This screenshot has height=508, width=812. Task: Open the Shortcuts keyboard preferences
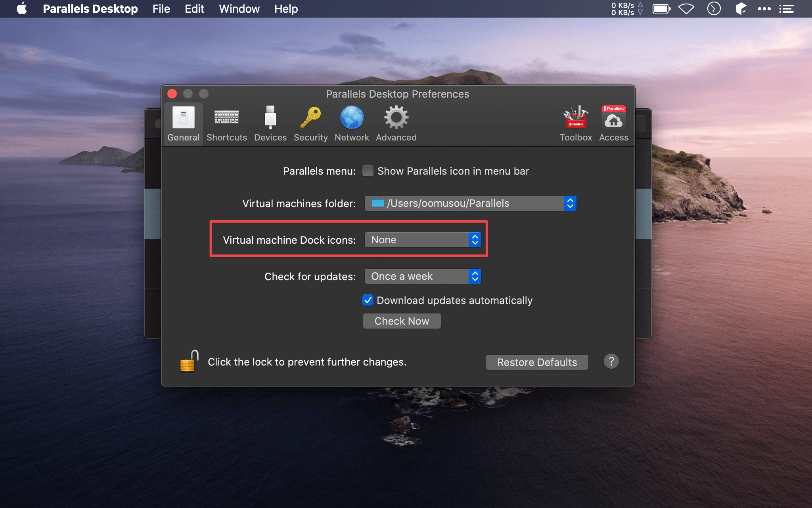click(x=226, y=124)
